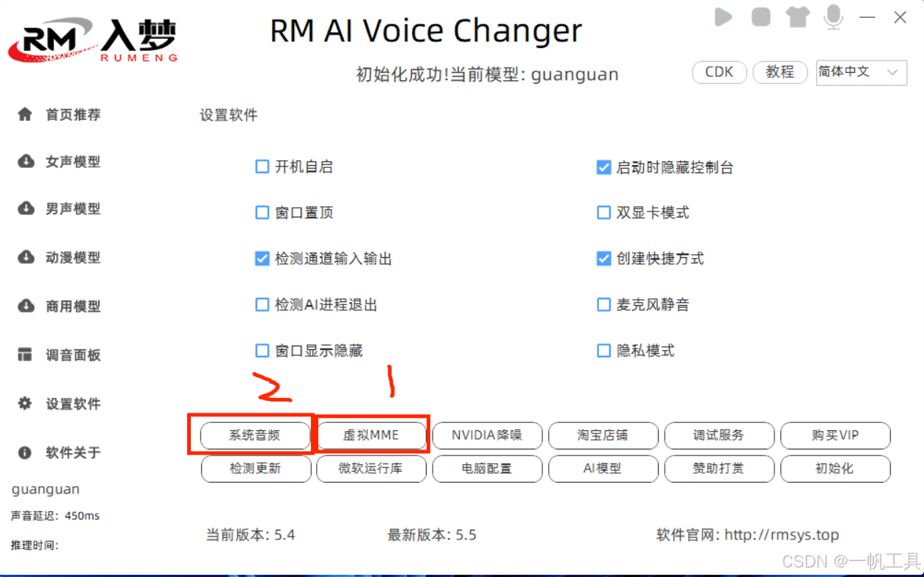
Task: Click the 赞助打赏 button
Action: coord(719,468)
